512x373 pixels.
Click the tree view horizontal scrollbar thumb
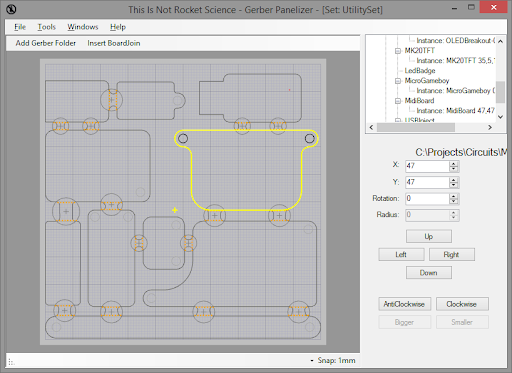[416, 127]
